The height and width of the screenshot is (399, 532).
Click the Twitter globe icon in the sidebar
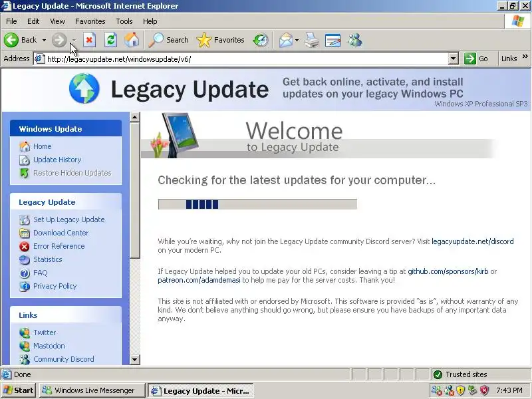point(25,333)
